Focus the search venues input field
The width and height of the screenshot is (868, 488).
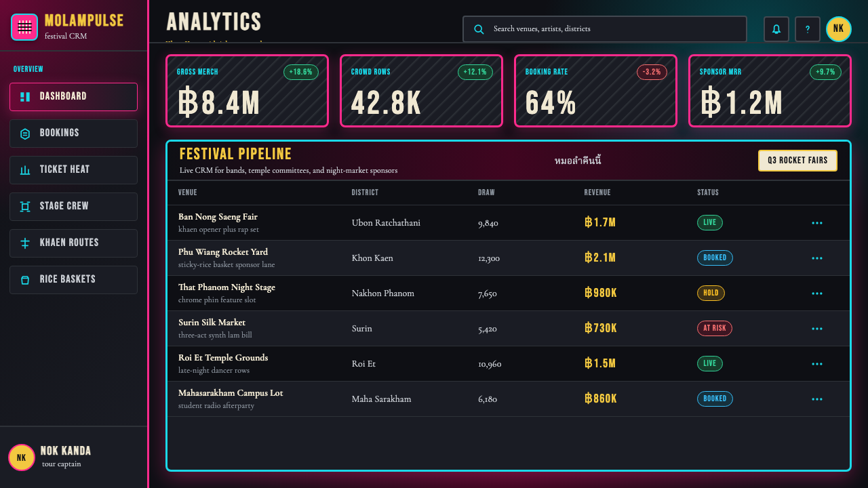coord(605,29)
